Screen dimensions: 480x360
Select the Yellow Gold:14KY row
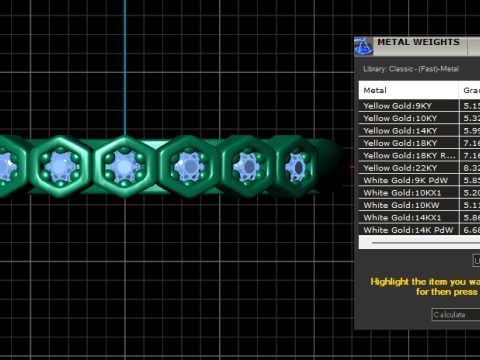[419, 131]
